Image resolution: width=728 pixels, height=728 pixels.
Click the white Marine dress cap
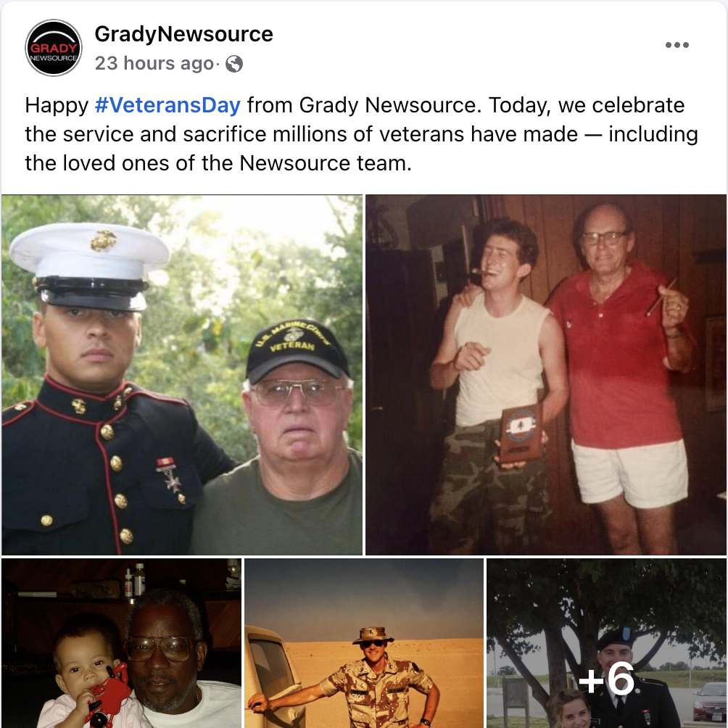[x=90, y=265]
